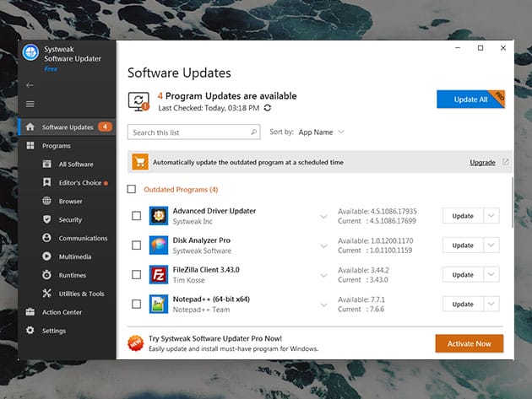Toggle the hamburger menu icon in sidebar
Viewport: 532px width, 399px height.
30,104
